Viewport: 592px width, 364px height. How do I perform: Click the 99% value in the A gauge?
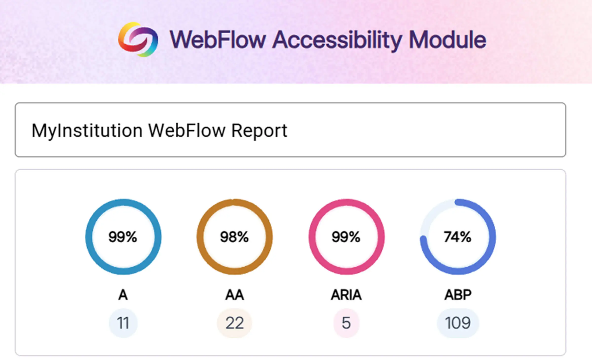tap(123, 237)
